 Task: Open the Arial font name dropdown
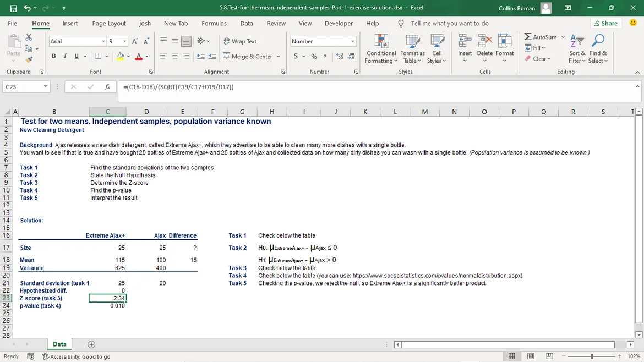pos(103,42)
